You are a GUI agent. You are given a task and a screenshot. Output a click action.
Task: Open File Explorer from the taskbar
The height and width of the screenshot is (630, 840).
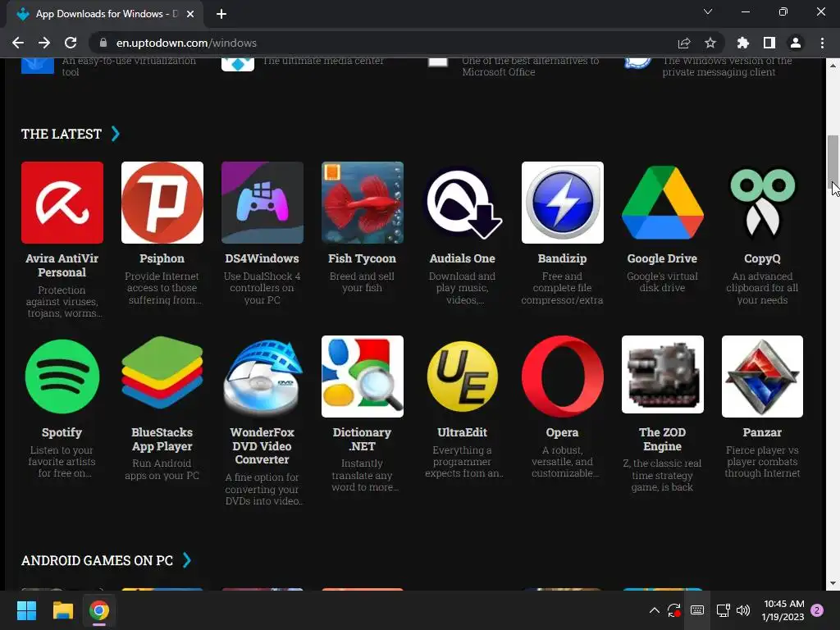pyautogui.click(x=62, y=610)
